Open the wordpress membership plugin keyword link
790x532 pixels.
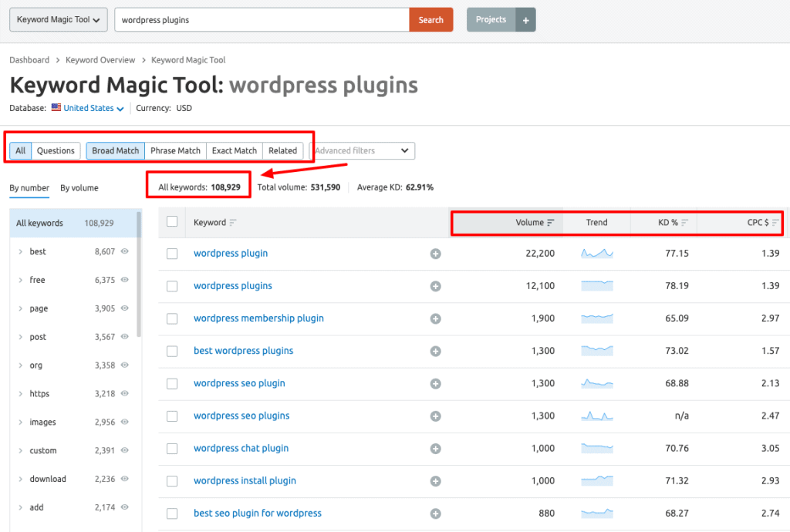pyautogui.click(x=258, y=318)
